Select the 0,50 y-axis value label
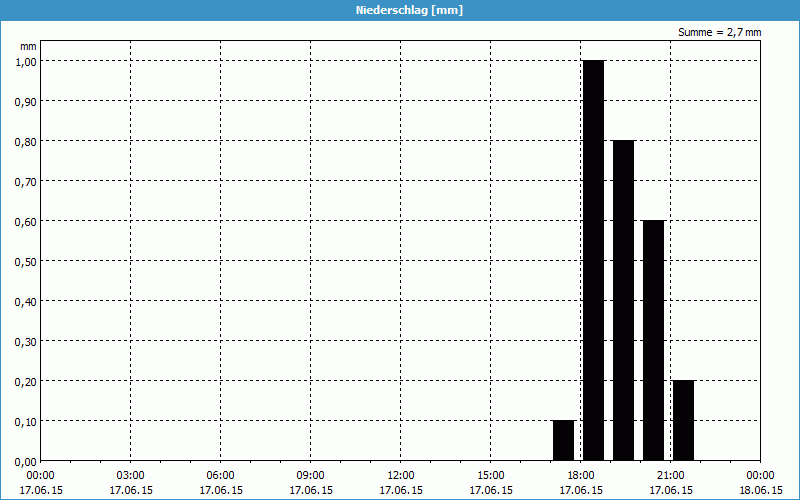This screenshot has width=800, height=500. click(x=25, y=261)
